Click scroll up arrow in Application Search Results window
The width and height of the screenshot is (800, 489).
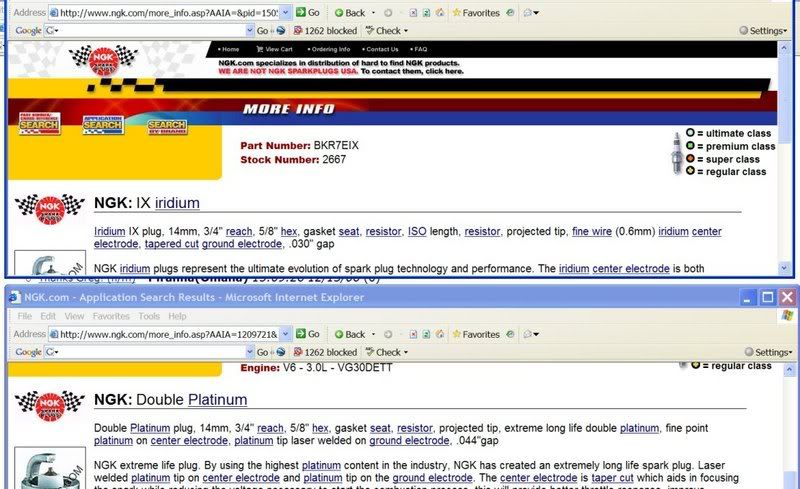(789, 369)
